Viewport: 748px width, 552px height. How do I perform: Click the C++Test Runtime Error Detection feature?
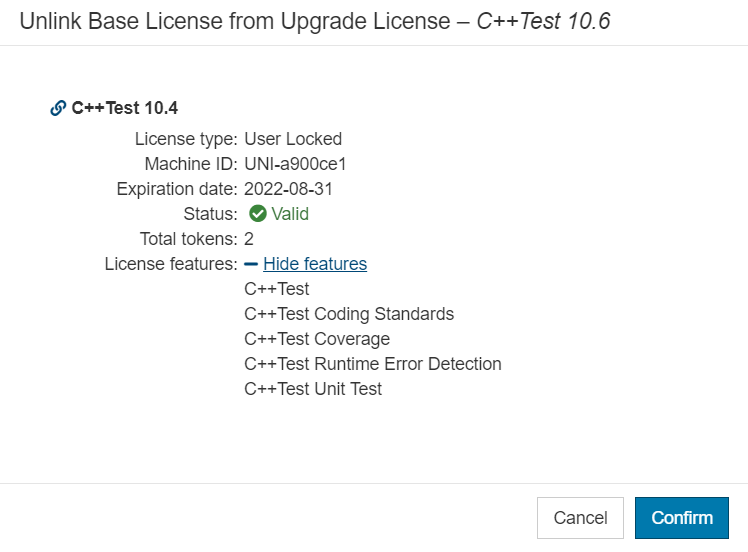pos(373,364)
